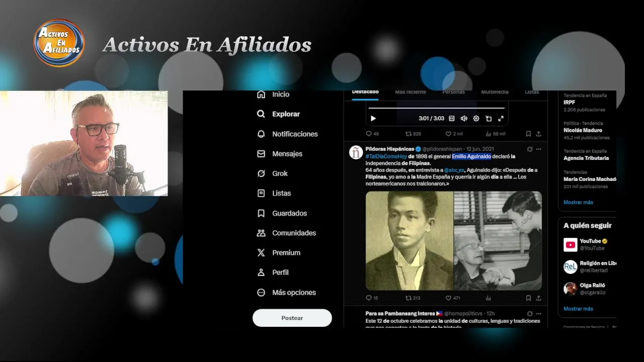This screenshot has width=644, height=362.
Task: Toggle video closed captions
Action: tap(452, 119)
